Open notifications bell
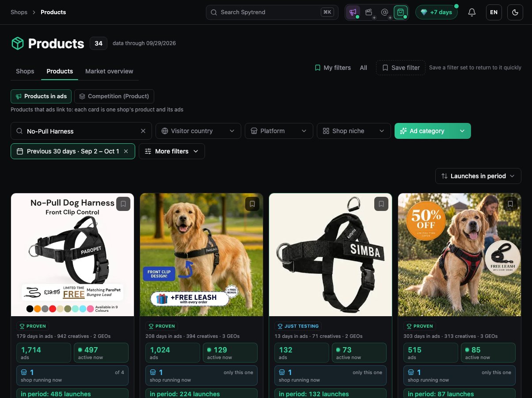This screenshot has width=532, height=398. 472,12
